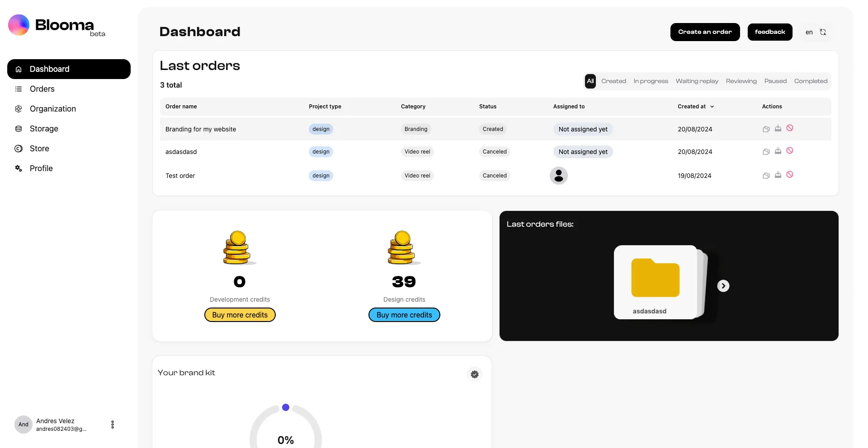Switch to the Reviewing tab

(741, 81)
